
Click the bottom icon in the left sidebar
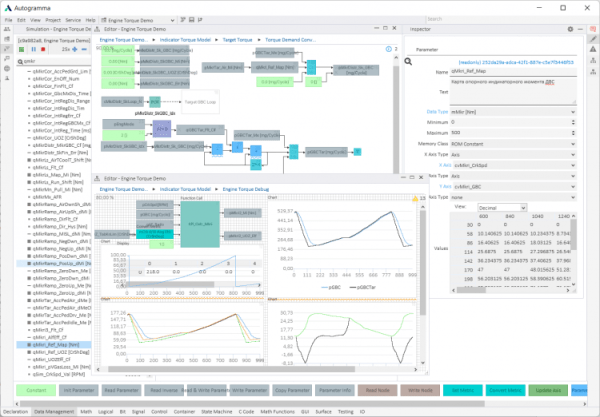(7, 78)
